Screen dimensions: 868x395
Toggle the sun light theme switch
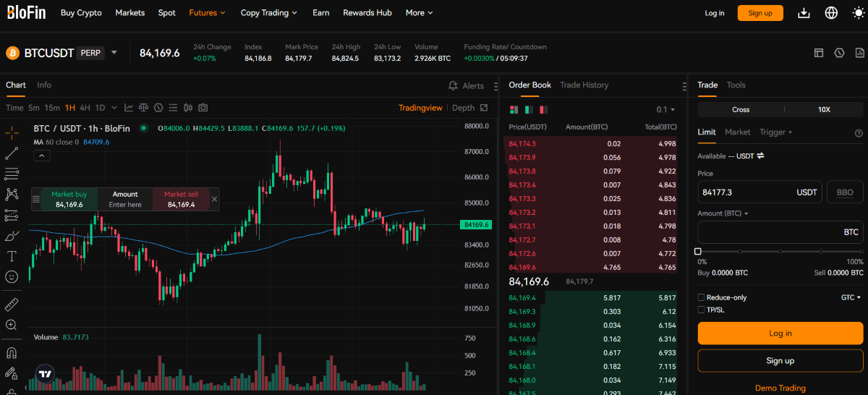click(x=859, y=13)
